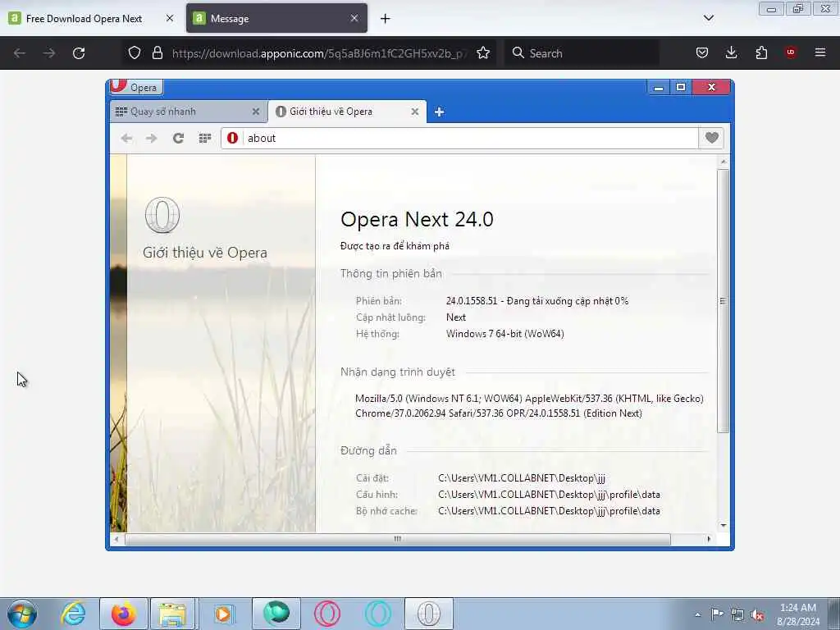Select Giới thiệu về Opera tab
This screenshot has width=840, height=630.
click(347, 112)
